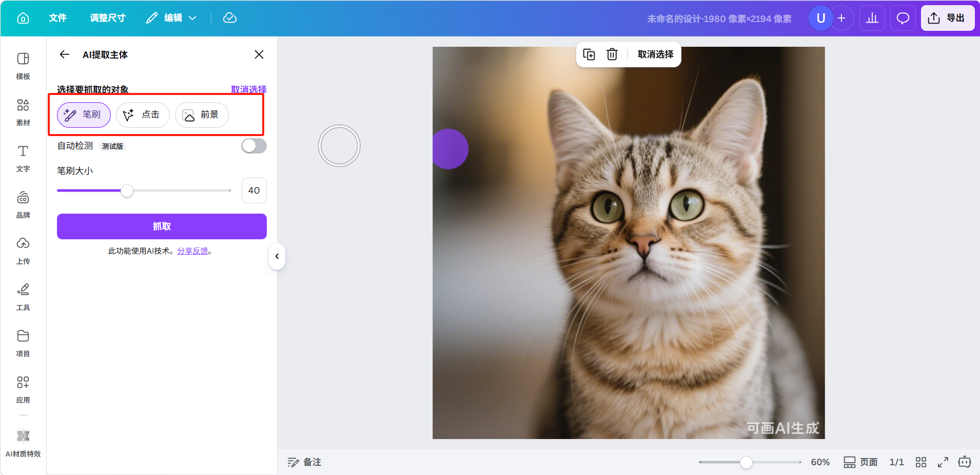
Task: Click the trash delete icon above image
Action: [x=612, y=54]
